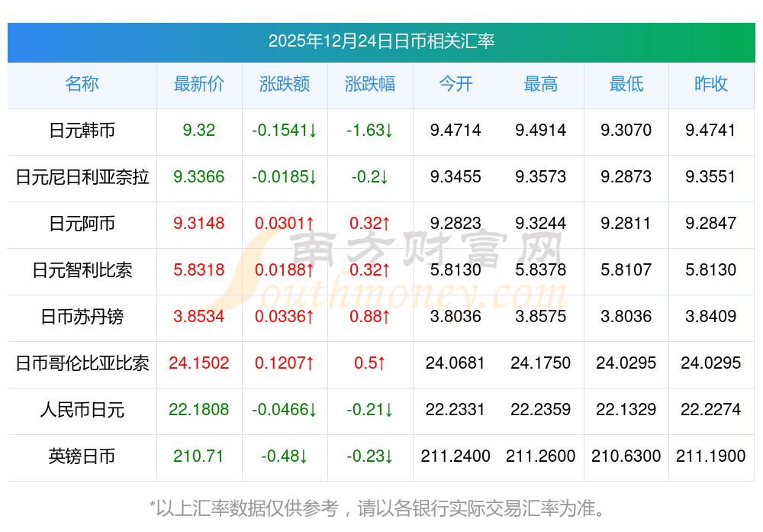Screen dimensions: 763x532
Task: Select the 英镑日币 row name
Action: point(82,456)
